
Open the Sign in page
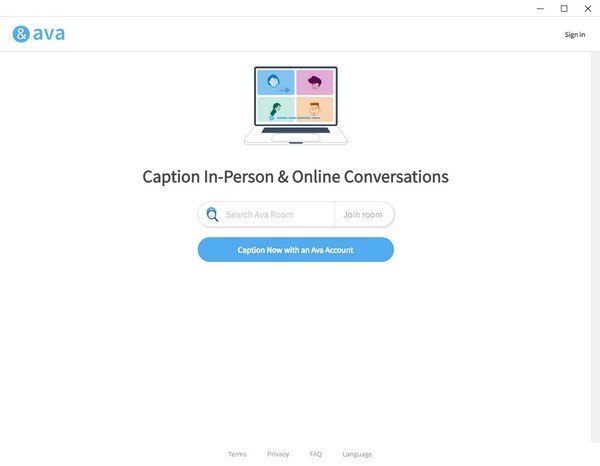(574, 35)
